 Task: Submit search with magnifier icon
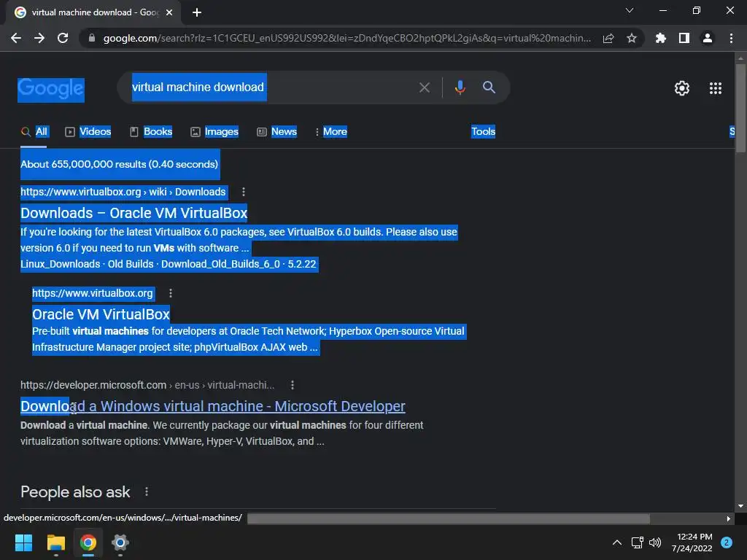tap(489, 87)
